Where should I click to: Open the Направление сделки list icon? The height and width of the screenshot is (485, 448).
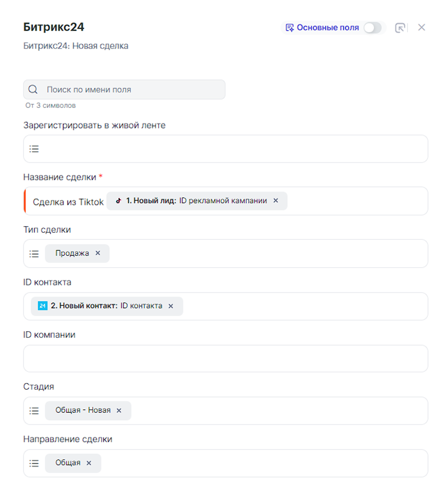[x=34, y=463]
